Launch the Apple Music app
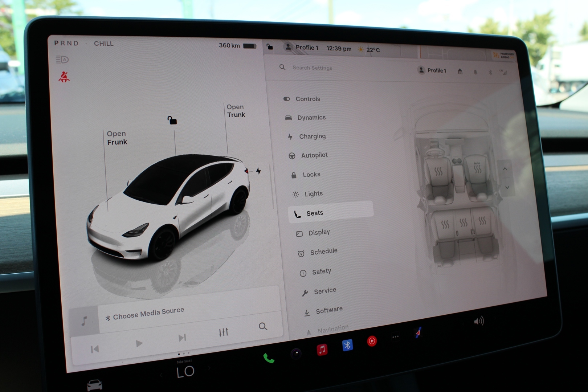 [322, 349]
